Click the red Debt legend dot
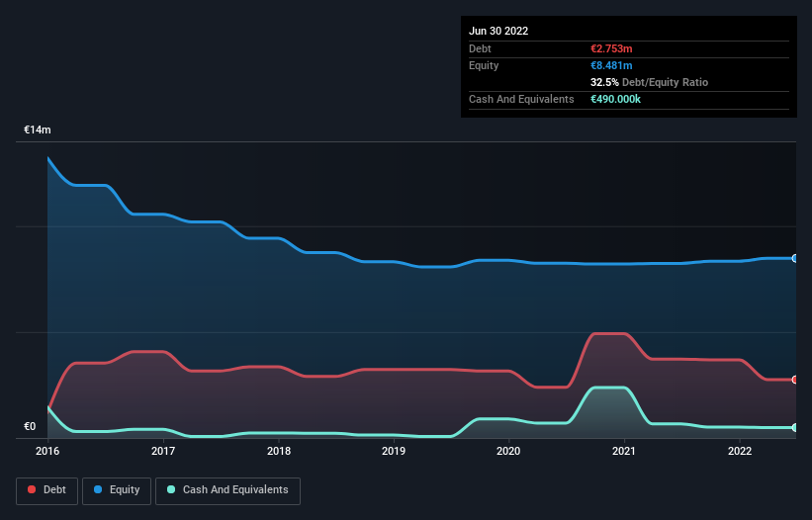The height and width of the screenshot is (520, 812). [32, 489]
